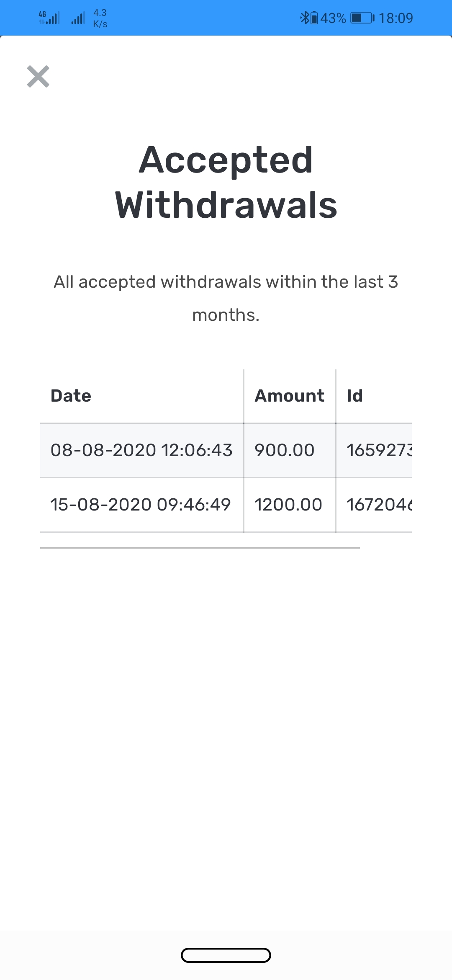Click the horizontal table scrollbar
This screenshot has height=980, width=452.
click(200, 547)
